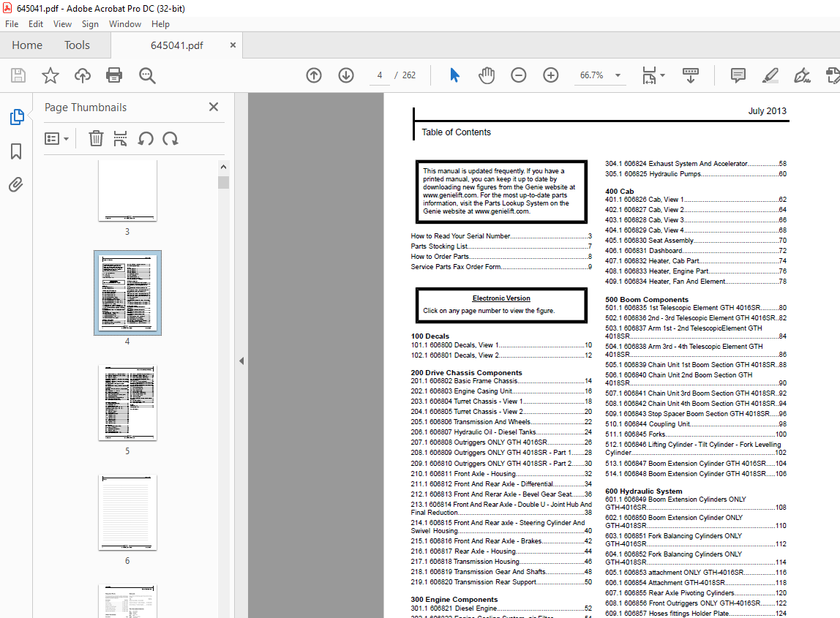Select the page 3 thumbnail
This screenshot has width=840, height=618.
[127, 191]
